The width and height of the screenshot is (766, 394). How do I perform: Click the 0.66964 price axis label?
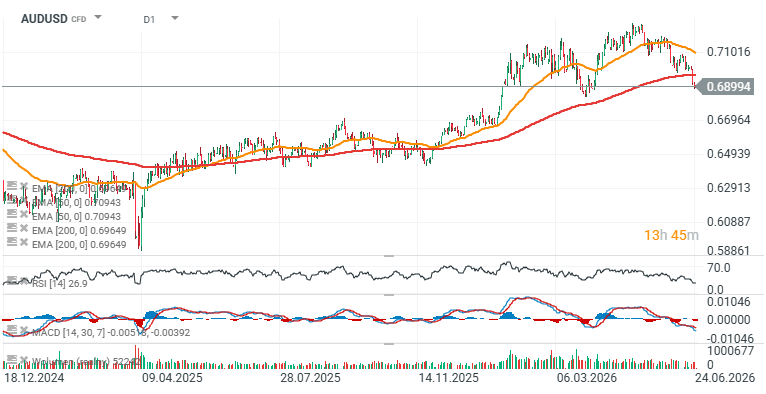pyautogui.click(x=728, y=120)
